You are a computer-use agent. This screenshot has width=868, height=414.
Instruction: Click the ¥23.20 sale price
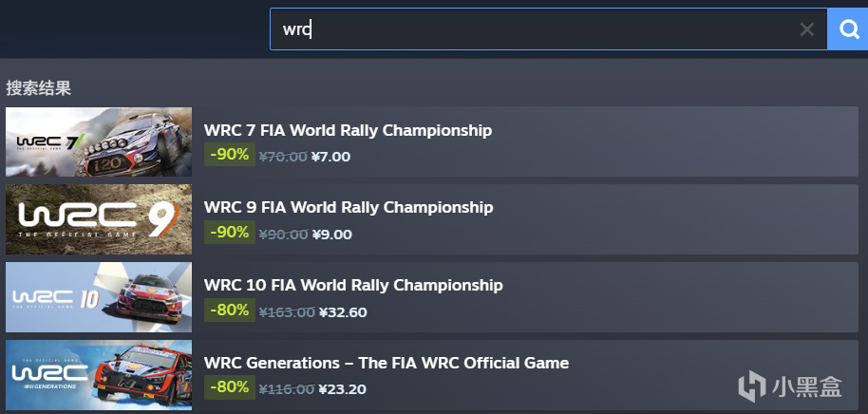pos(343,389)
